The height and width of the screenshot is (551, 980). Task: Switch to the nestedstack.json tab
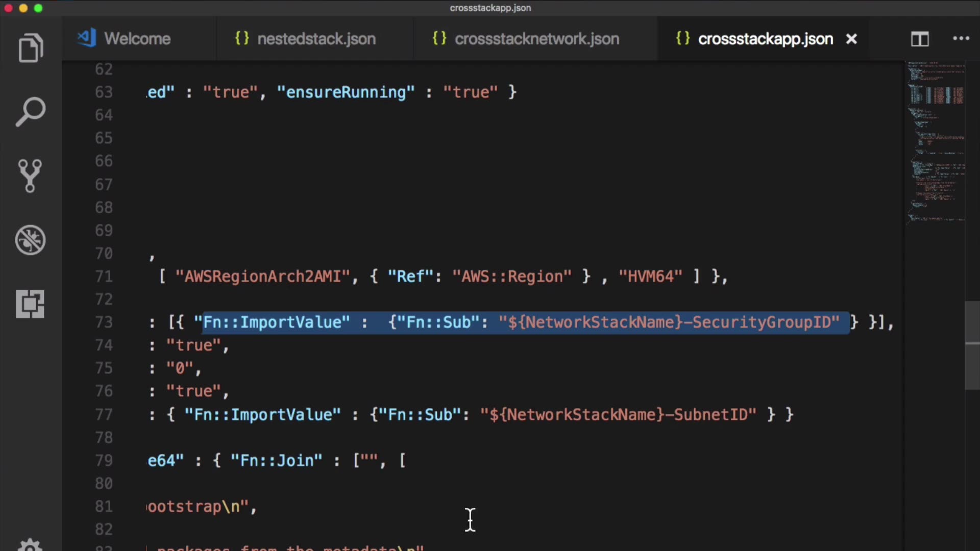pyautogui.click(x=316, y=39)
